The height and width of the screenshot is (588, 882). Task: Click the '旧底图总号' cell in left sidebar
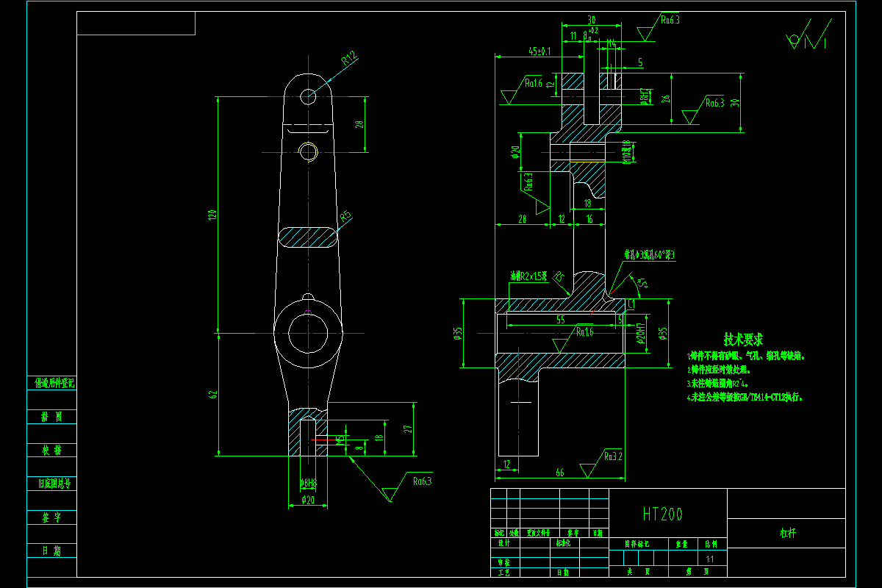[51, 484]
